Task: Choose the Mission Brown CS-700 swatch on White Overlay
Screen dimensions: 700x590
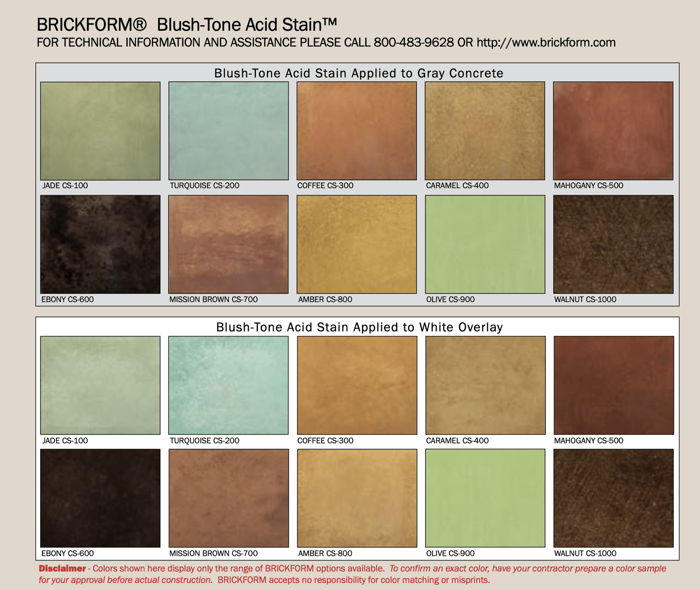Action: tap(229, 499)
